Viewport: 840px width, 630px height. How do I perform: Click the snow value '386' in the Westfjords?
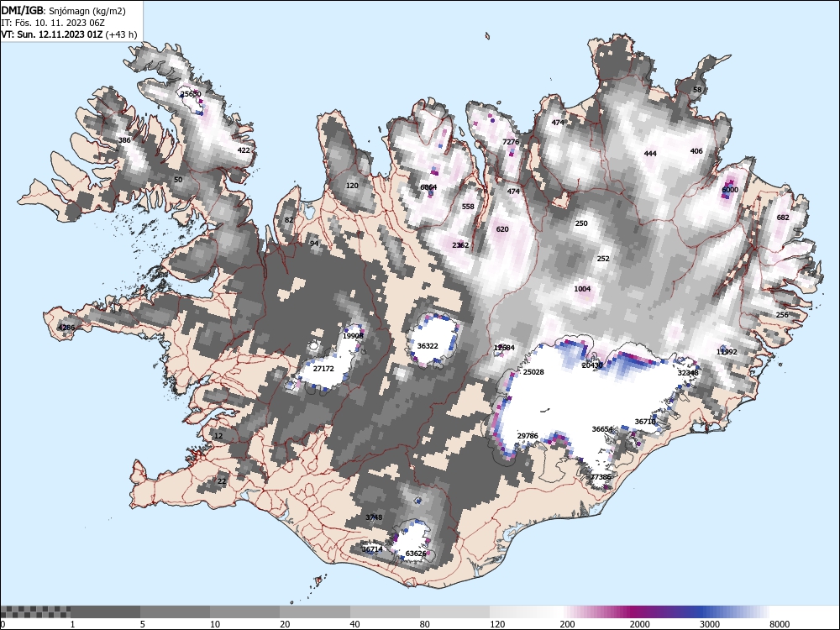point(124,140)
